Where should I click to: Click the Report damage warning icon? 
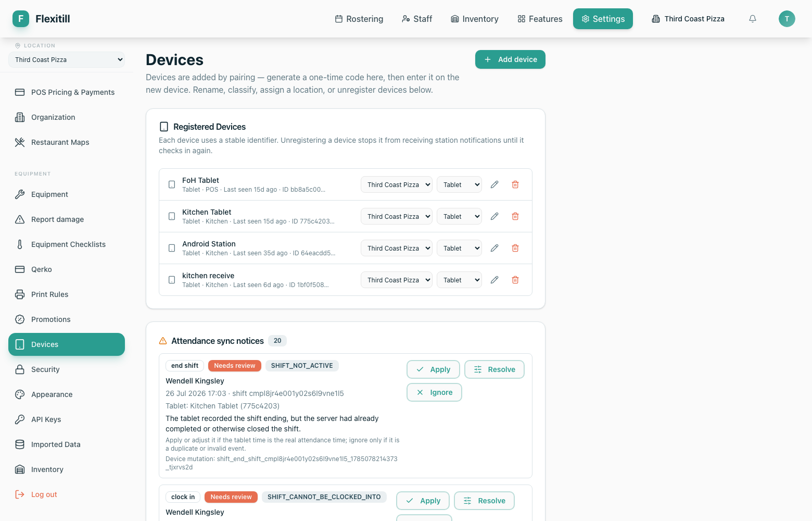[x=20, y=219]
